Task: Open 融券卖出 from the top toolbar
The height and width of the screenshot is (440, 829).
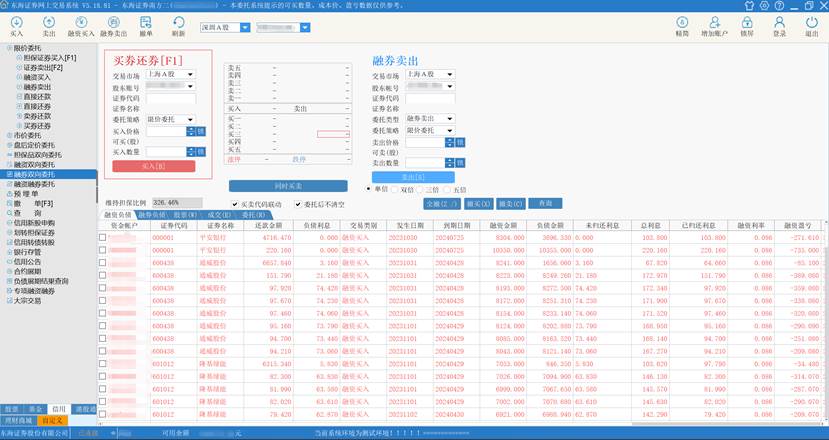Action: pos(114,26)
